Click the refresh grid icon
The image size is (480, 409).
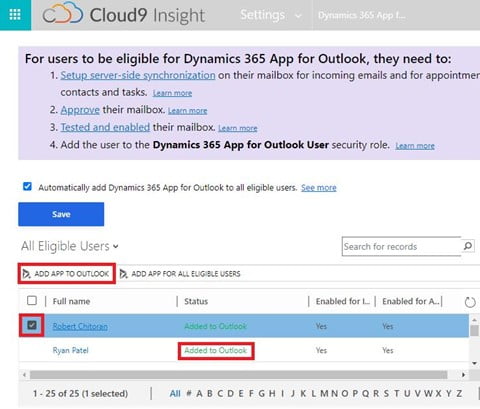point(470,302)
